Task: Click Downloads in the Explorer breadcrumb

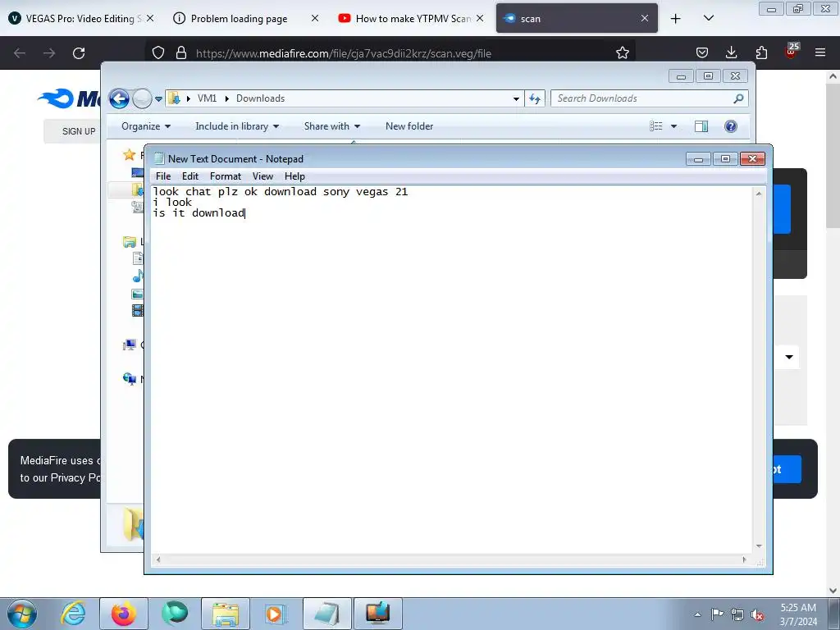Action: 260,98
